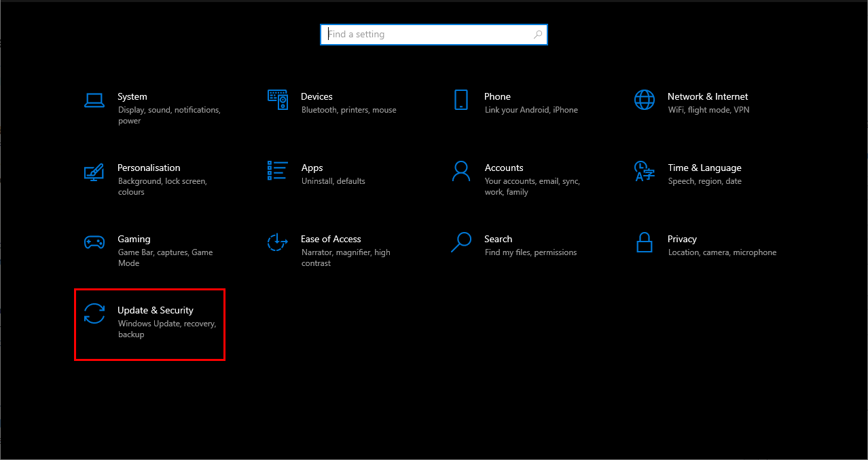Click the Update & Security arrows icon
This screenshot has height=460, width=868.
(94, 313)
